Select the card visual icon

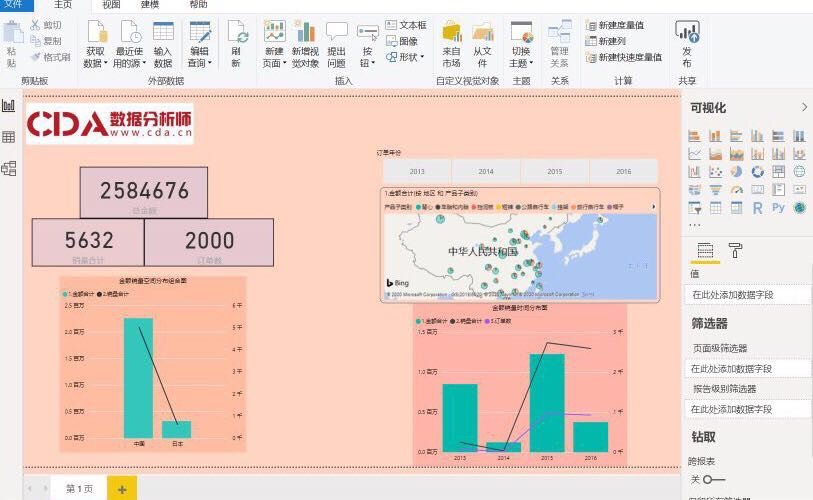coord(757,190)
